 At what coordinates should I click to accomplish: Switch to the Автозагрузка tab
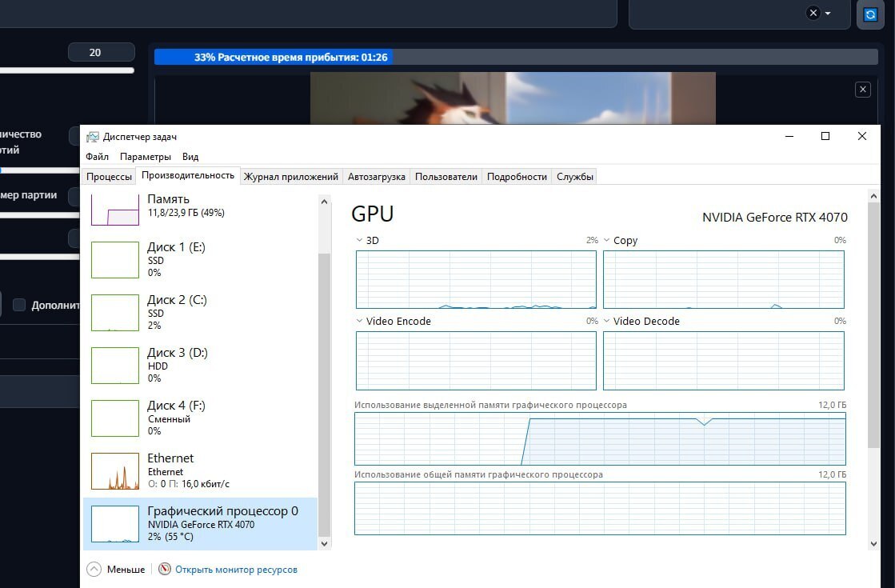coord(377,176)
